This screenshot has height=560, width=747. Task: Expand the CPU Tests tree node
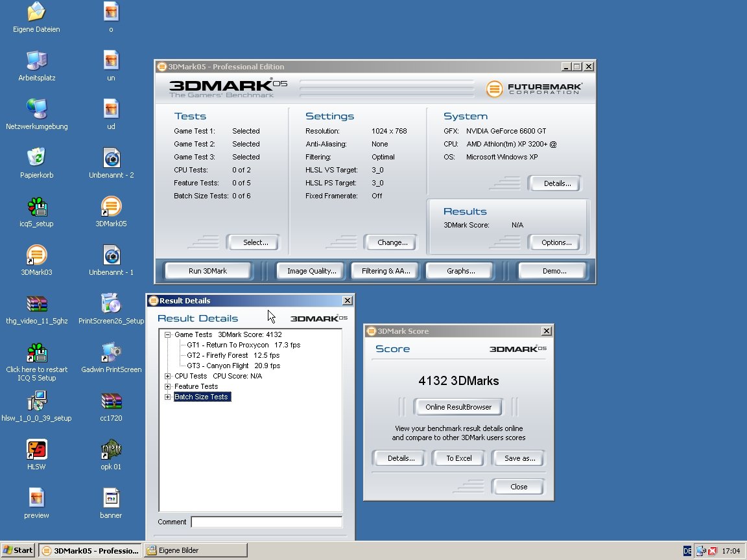pyautogui.click(x=168, y=376)
